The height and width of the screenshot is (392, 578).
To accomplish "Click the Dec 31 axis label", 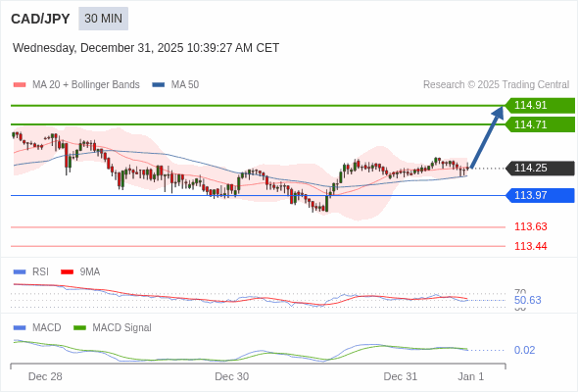I will tap(401, 376).
